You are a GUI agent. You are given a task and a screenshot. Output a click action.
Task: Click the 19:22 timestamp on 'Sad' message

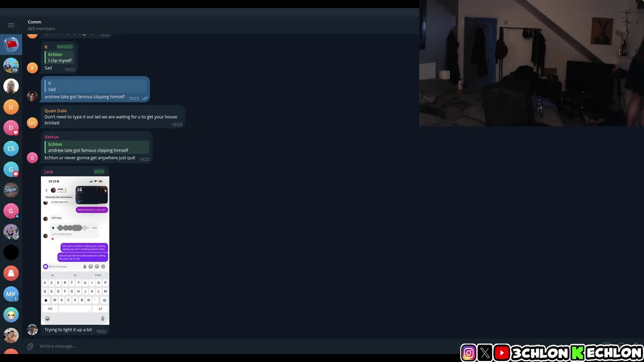tap(69, 69)
